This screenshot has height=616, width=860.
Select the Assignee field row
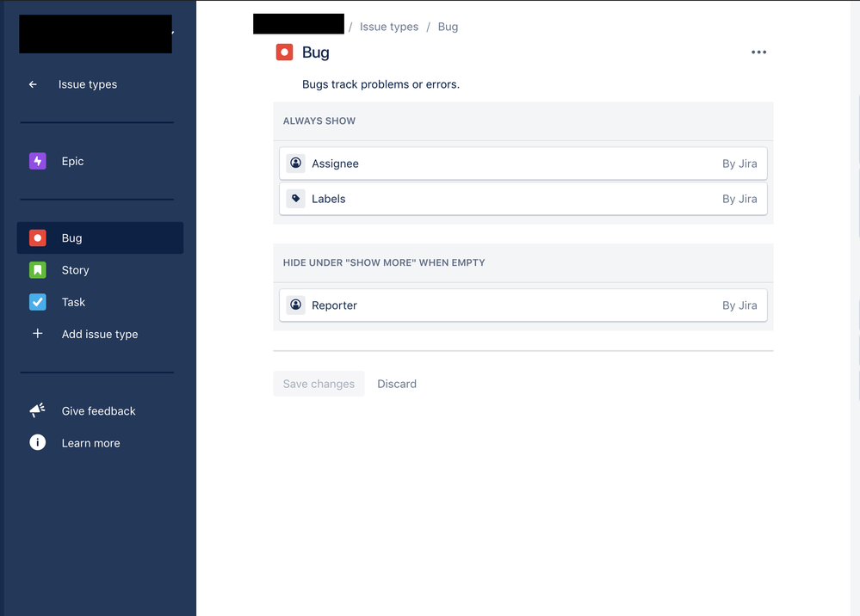(523, 163)
